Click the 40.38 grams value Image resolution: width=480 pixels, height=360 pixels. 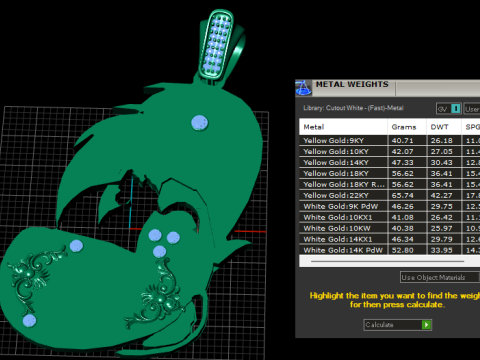[x=402, y=229]
